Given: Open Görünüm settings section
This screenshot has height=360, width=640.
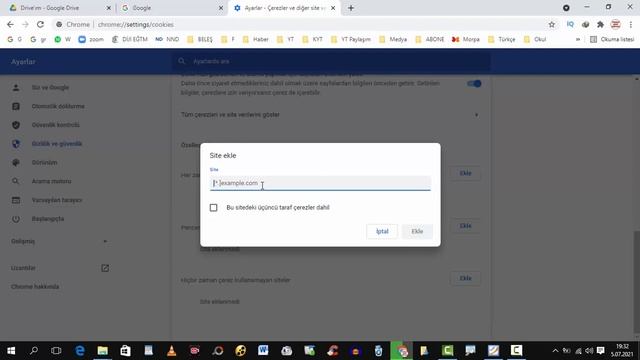Looking at the screenshot, I should click(44, 162).
